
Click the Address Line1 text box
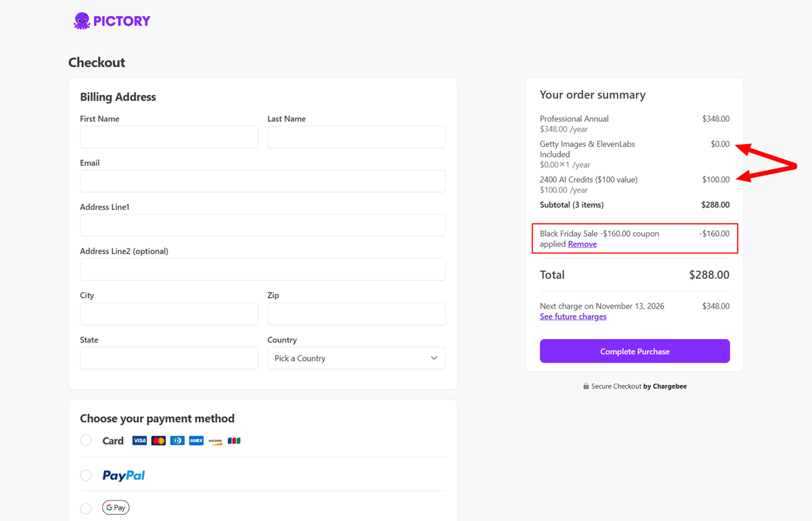click(x=263, y=225)
